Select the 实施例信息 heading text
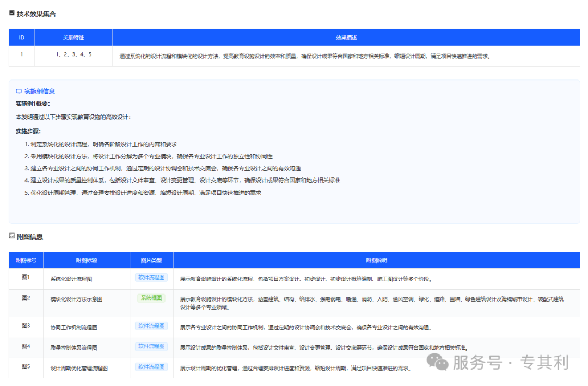Screen dimensions: 588x386 40,91
